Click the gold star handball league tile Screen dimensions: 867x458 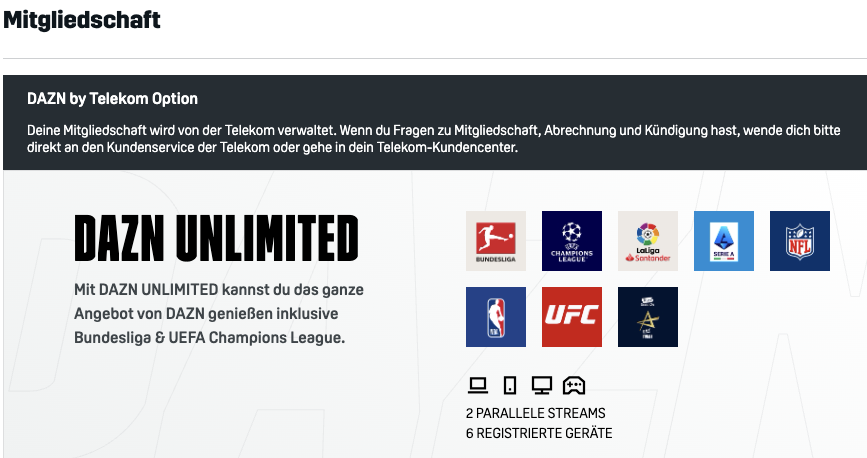point(647,317)
